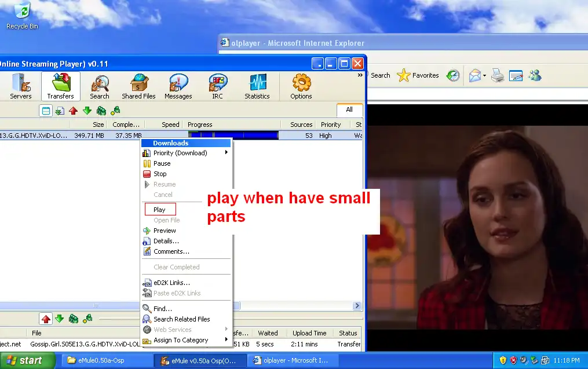Click the green people queue icon in lower toolbar
588x369 pixels.
coord(73,319)
